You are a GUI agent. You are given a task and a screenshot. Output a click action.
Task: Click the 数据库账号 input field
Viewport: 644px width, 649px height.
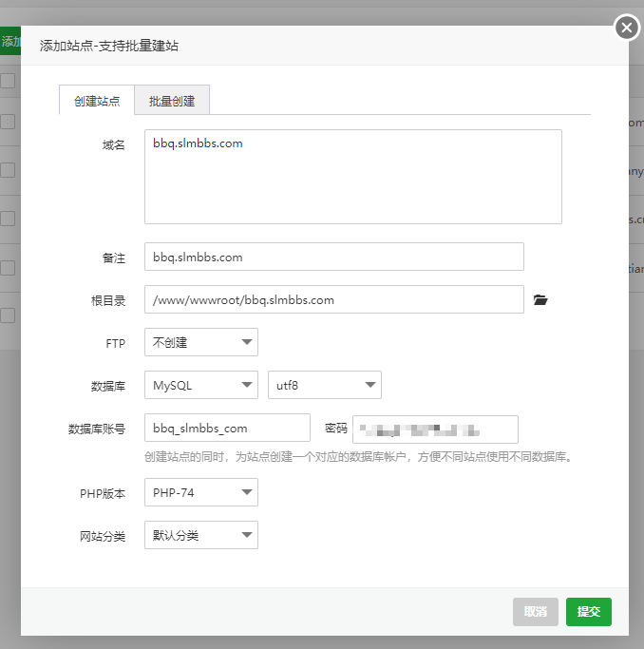(x=227, y=428)
